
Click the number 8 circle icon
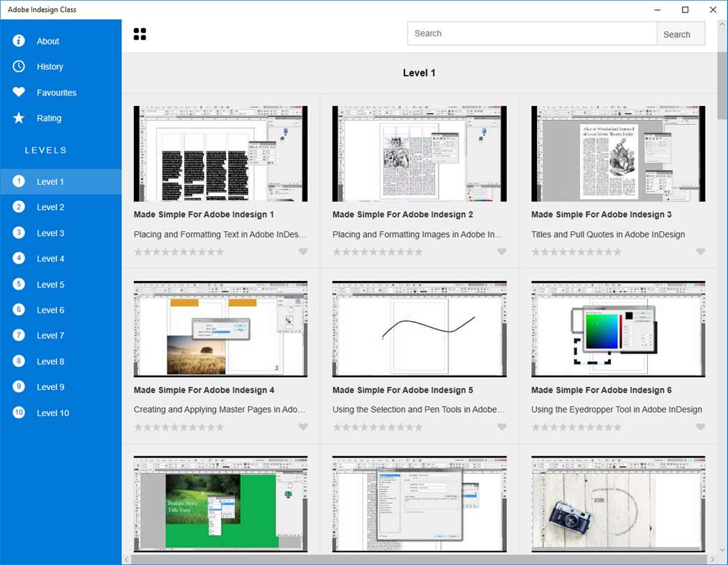coord(19,361)
